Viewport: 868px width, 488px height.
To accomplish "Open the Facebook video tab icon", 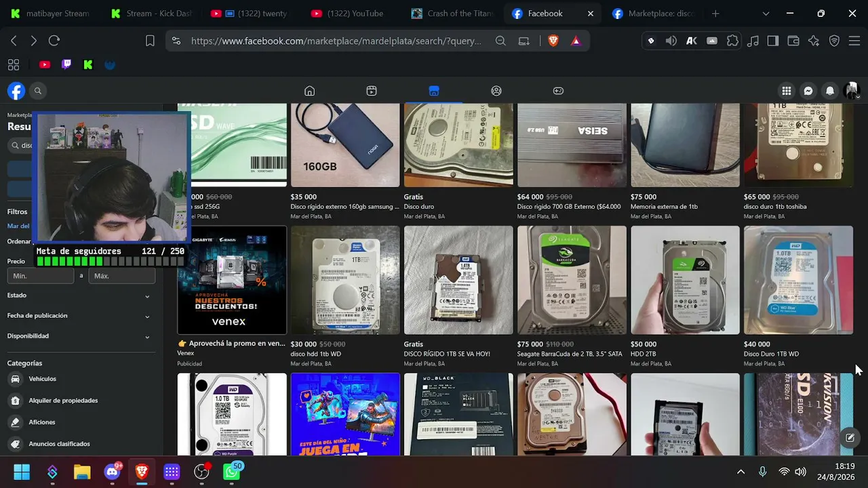I will pos(372,91).
